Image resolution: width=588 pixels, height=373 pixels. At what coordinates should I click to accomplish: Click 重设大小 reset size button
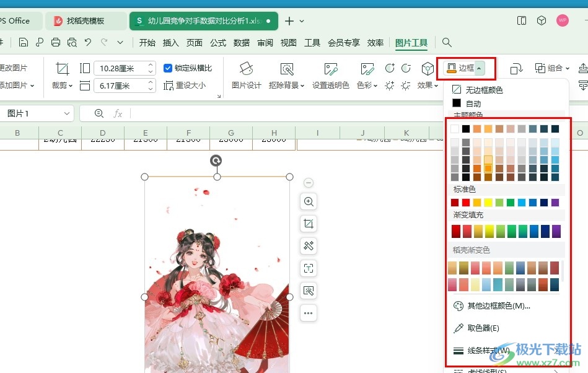185,86
